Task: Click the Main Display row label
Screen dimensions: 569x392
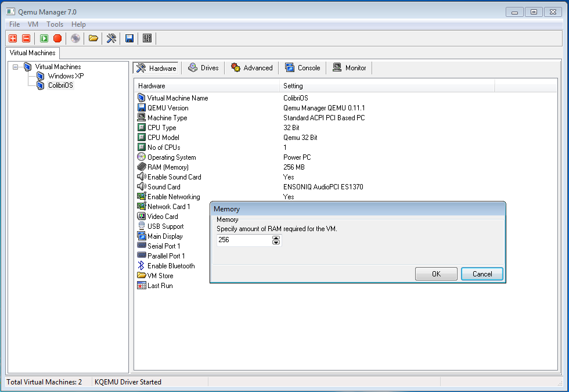Action: 165,236
